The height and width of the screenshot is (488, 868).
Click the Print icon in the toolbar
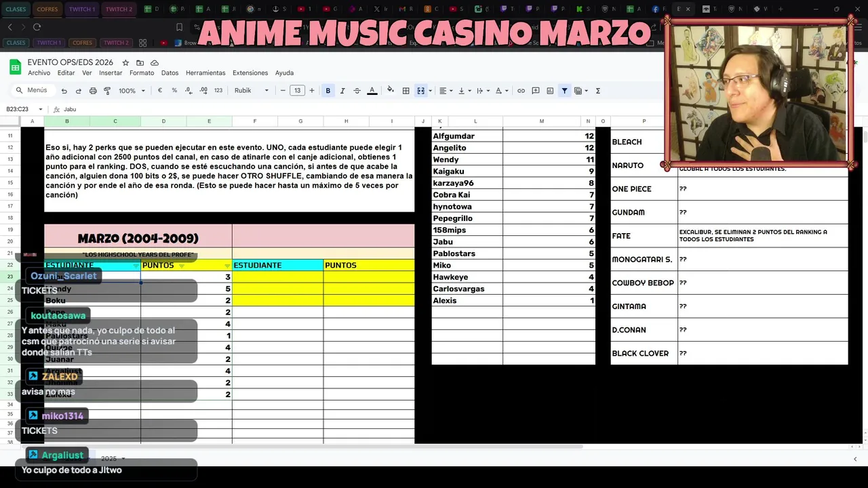coord(93,91)
